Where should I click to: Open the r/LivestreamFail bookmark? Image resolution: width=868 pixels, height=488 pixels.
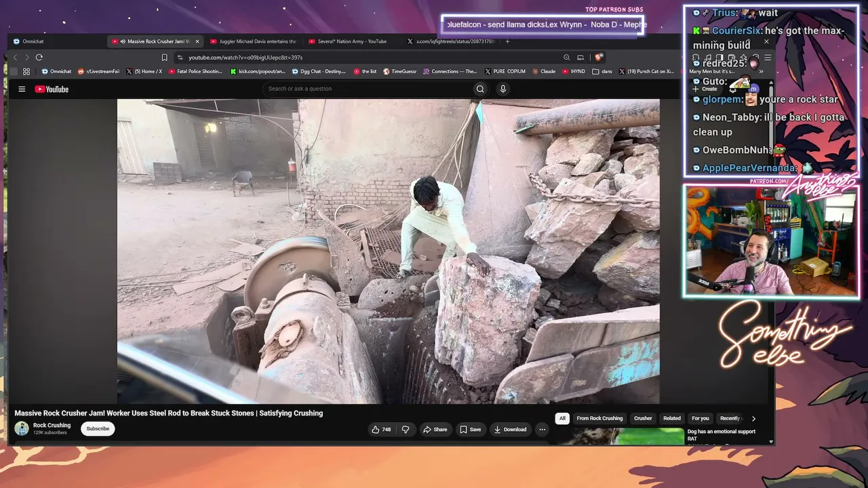[x=98, y=71]
